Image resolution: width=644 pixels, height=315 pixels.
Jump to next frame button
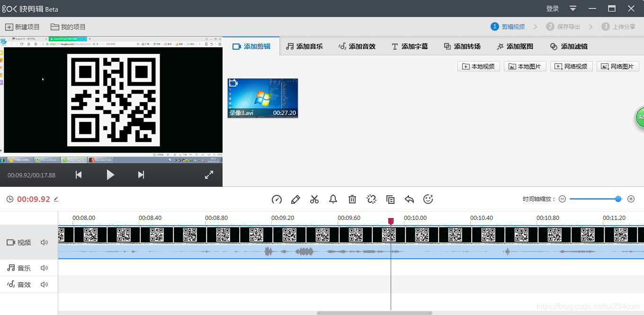tap(141, 175)
